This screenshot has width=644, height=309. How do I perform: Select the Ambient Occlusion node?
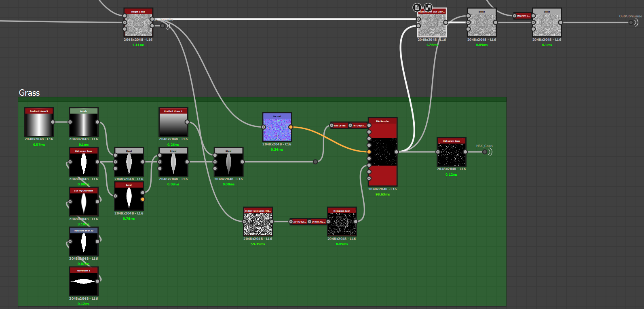(x=258, y=222)
